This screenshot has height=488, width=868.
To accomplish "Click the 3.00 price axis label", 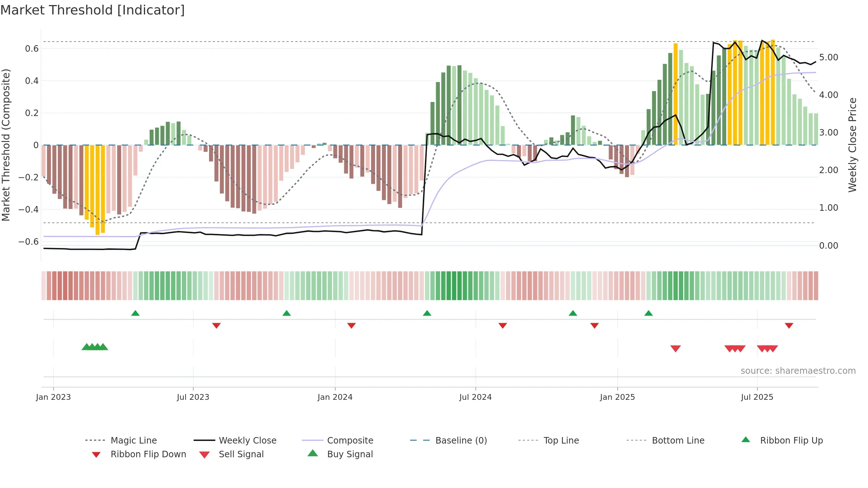I will click(x=829, y=132).
